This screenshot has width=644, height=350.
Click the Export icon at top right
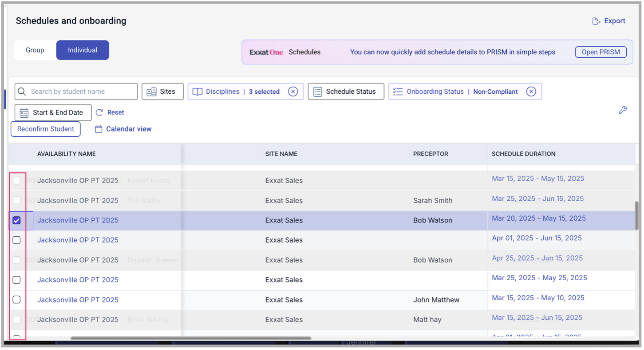597,21
